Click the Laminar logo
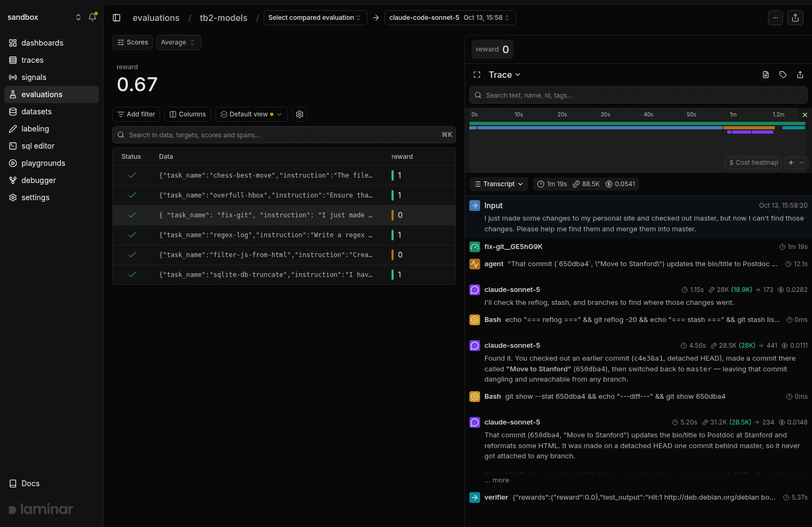 [x=41, y=509]
